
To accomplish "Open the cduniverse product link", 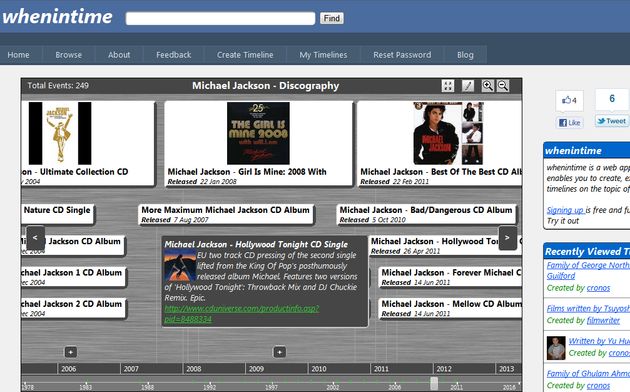I will 242,314.
